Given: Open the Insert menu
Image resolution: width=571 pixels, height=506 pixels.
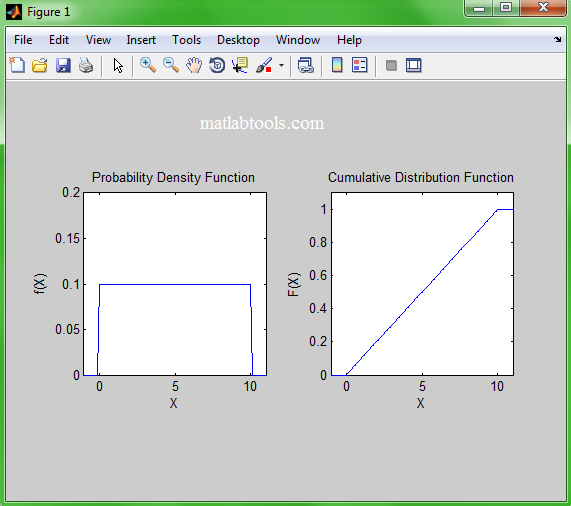Looking at the screenshot, I should point(141,40).
